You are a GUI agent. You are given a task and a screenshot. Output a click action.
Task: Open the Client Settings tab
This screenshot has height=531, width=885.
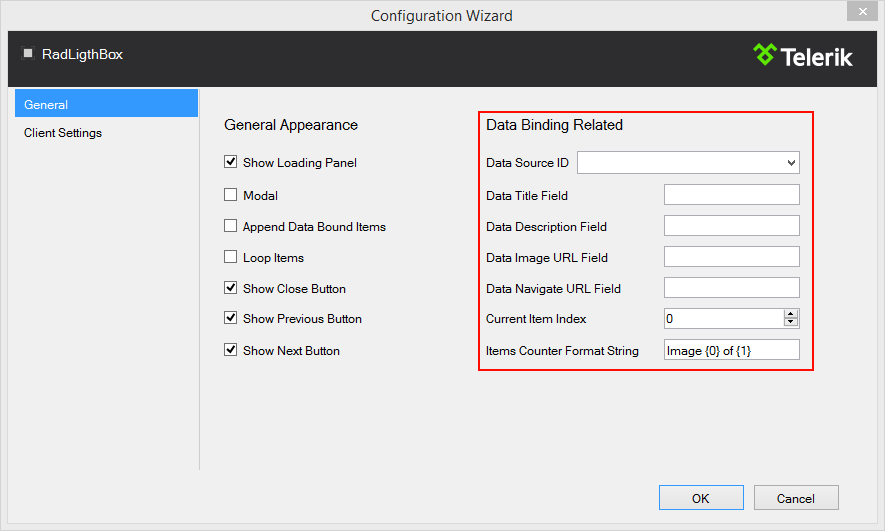[x=63, y=133]
